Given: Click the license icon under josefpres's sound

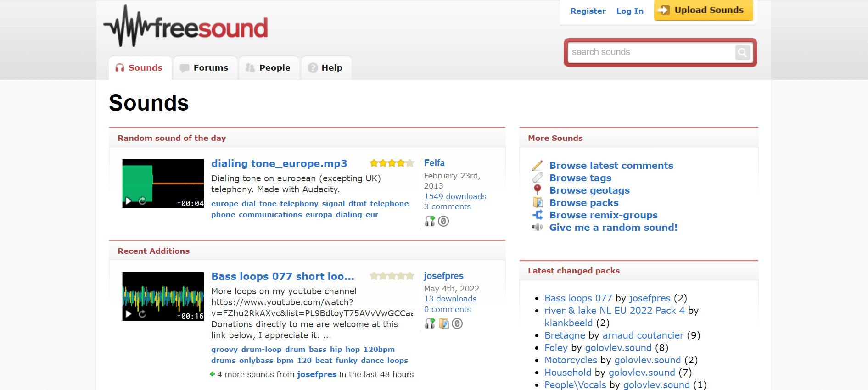Looking at the screenshot, I should pyautogui.click(x=457, y=323).
